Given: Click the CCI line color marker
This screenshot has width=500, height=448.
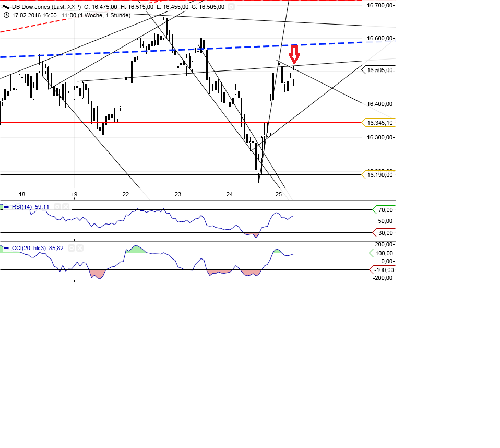Looking at the screenshot, I should click(x=6, y=248).
